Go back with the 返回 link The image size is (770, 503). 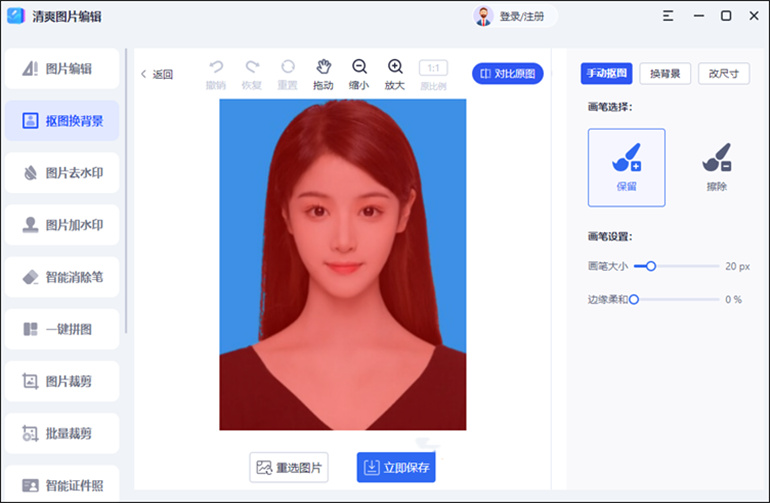[157, 74]
